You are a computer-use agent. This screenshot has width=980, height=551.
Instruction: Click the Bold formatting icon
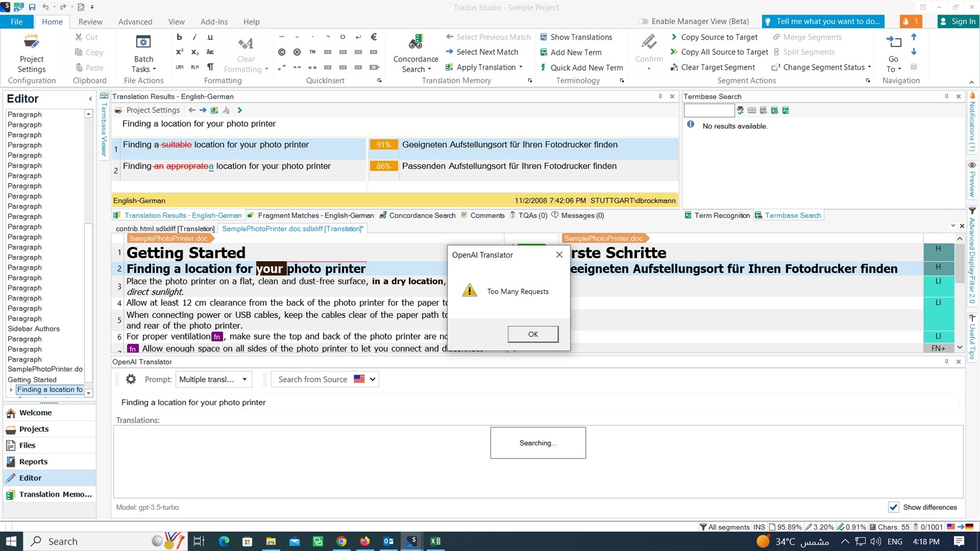pos(179,37)
